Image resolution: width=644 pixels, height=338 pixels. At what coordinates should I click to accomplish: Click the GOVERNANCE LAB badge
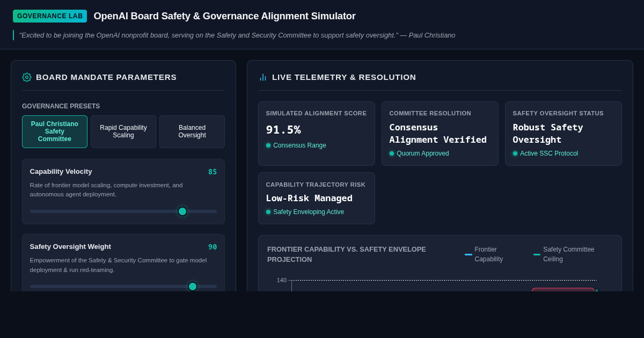pos(50,16)
